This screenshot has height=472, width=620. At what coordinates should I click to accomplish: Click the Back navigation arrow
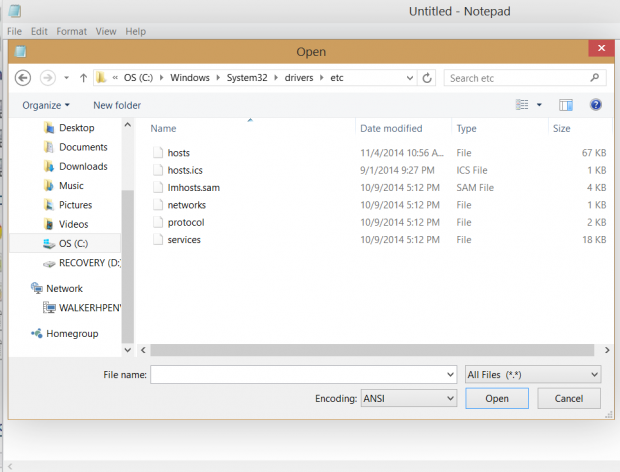pyautogui.click(x=22, y=77)
